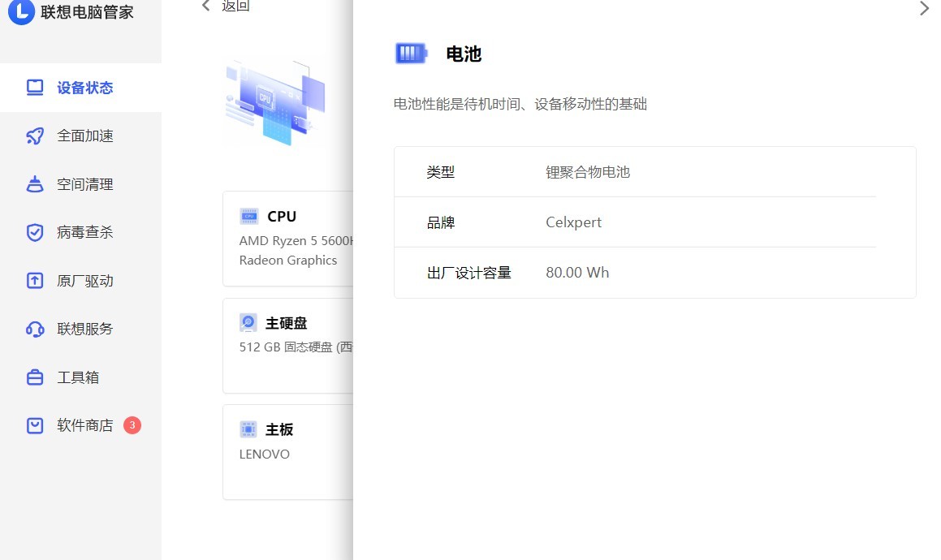Image resolution: width=941 pixels, height=560 pixels.
Task: Click the Lenovo PC Manager logo icon
Action: tap(22, 11)
